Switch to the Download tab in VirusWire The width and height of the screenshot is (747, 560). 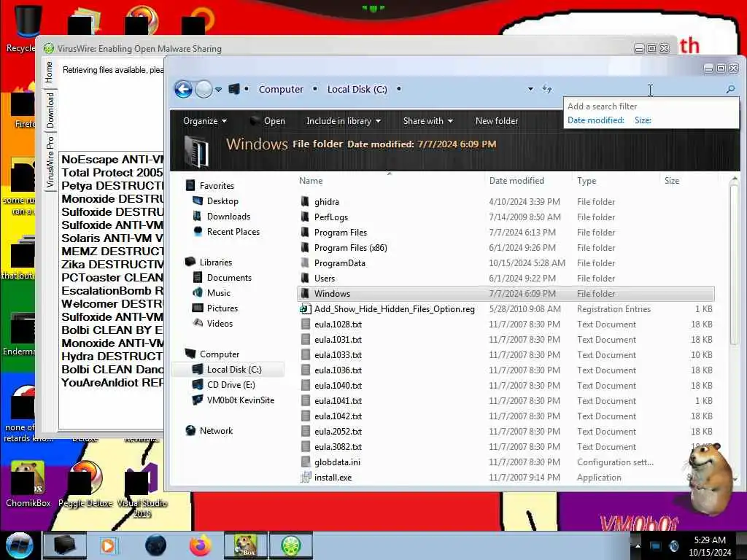pos(50,110)
